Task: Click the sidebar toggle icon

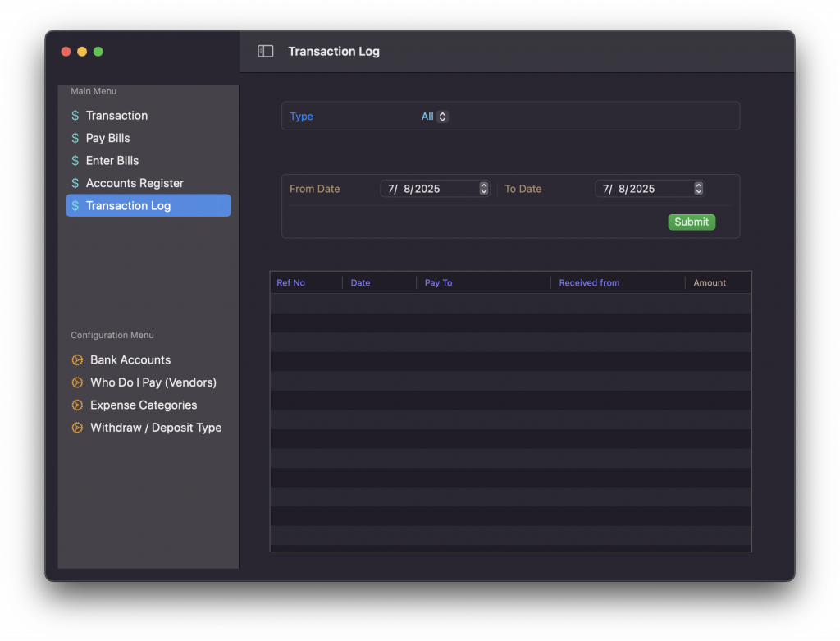Action: click(x=265, y=52)
